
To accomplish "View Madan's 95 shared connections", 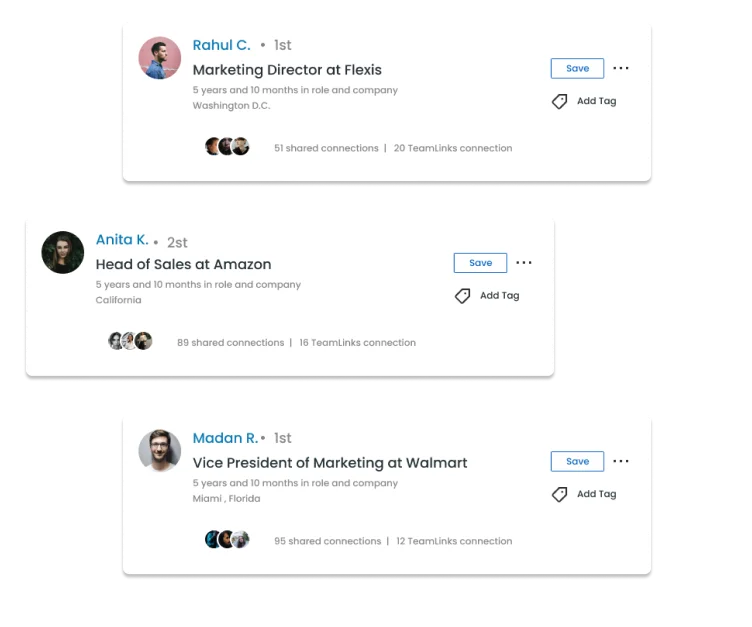I will click(x=328, y=541).
